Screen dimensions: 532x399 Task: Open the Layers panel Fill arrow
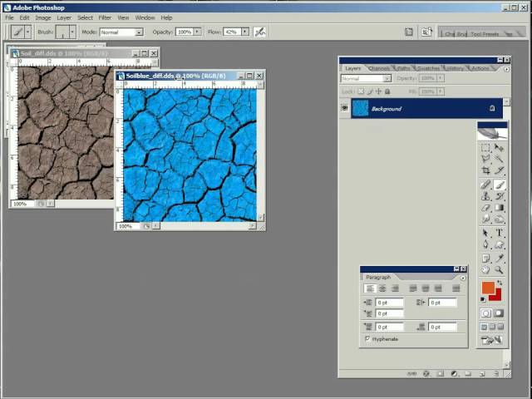pyautogui.click(x=441, y=91)
